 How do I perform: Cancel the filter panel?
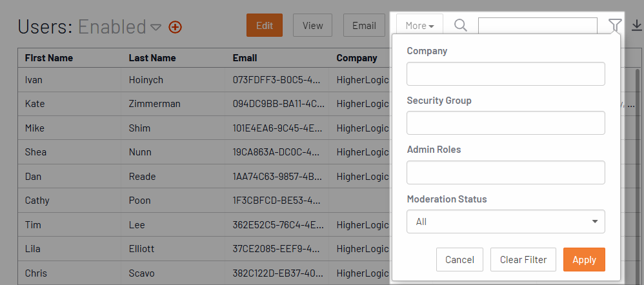pyautogui.click(x=459, y=260)
